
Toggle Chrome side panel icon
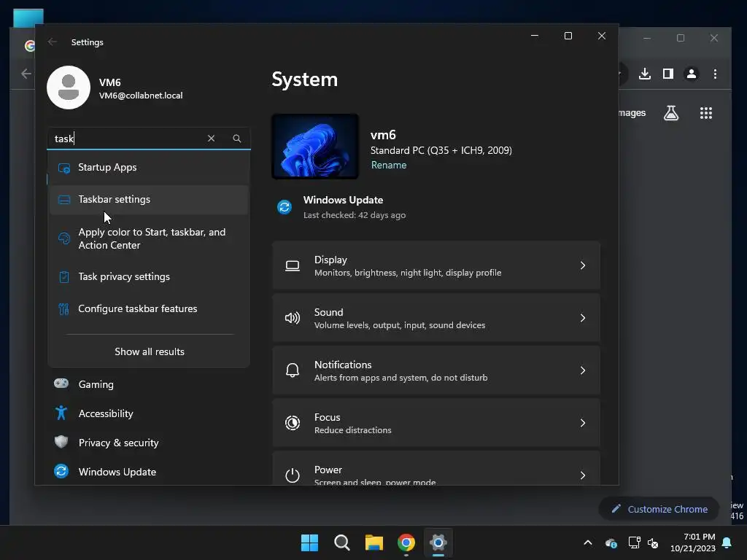[668, 74]
